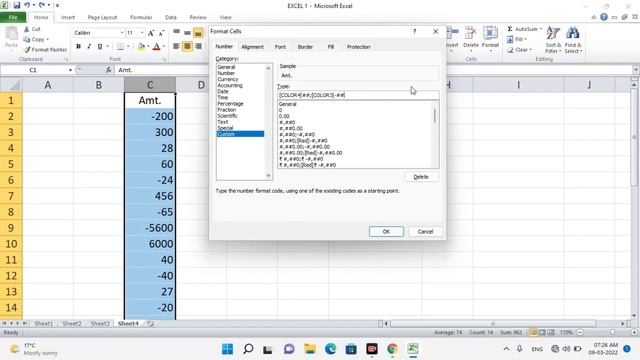Click the Type format code input field
The height and width of the screenshot is (360, 640).
click(x=358, y=95)
